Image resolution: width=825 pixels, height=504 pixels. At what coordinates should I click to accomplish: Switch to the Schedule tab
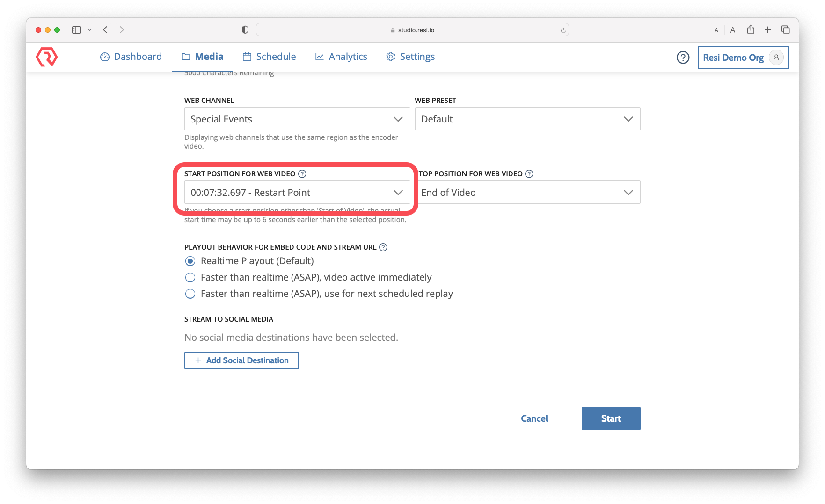pos(269,56)
